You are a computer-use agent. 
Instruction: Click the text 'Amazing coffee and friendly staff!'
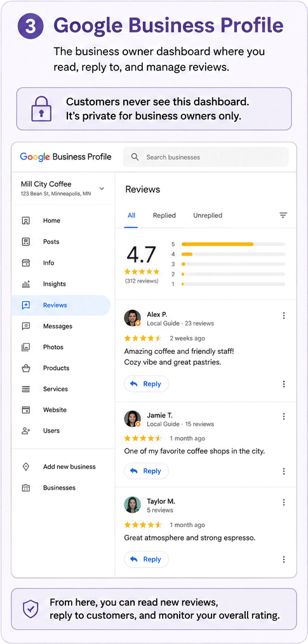point(179,352)
